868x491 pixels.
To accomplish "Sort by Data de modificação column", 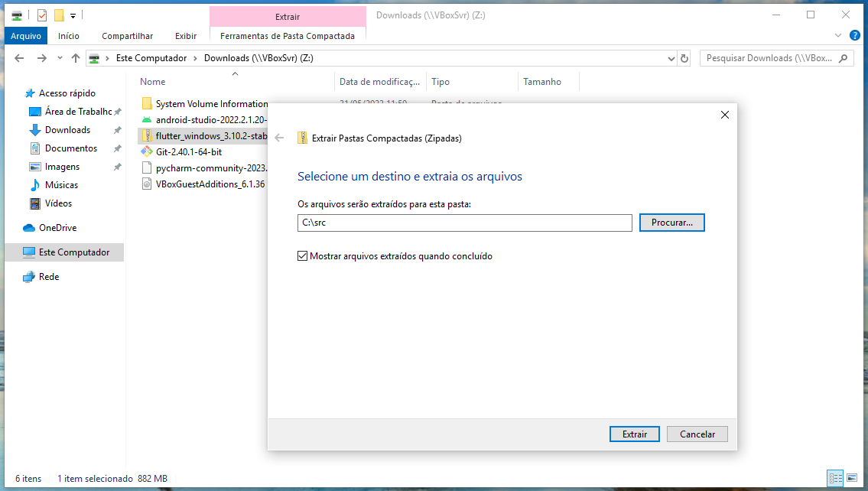I will (380, 81).
